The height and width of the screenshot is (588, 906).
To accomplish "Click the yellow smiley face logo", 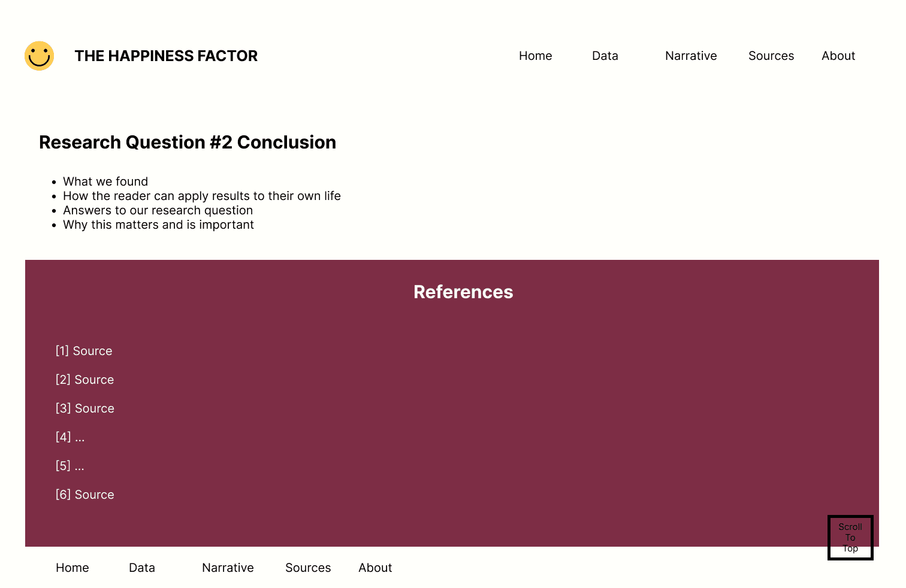I will point(40,56).
